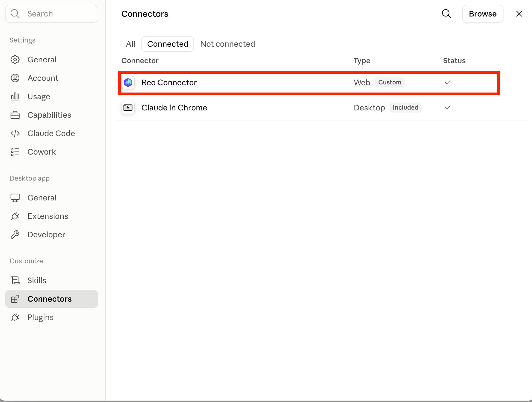Click the Cowork checklist icon
The width and height of the screenshot is (532, 402).
[15, 152]
